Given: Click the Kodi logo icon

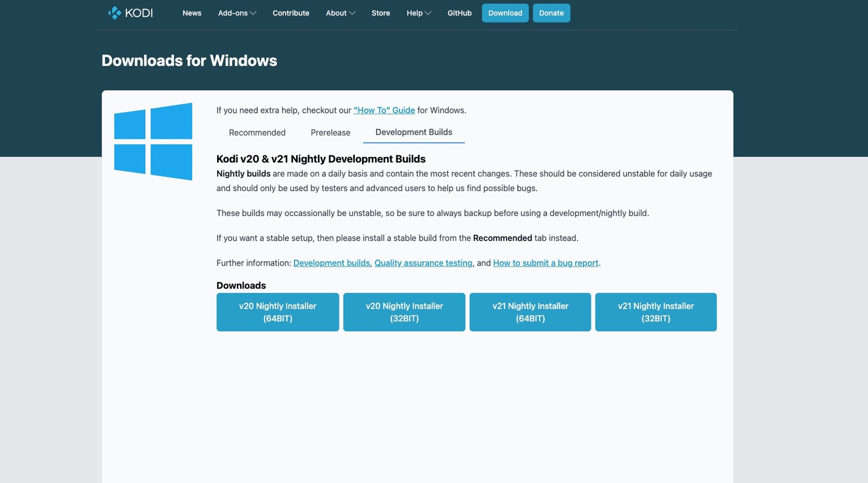Looking at the screenshot, I should click(114, 13).
